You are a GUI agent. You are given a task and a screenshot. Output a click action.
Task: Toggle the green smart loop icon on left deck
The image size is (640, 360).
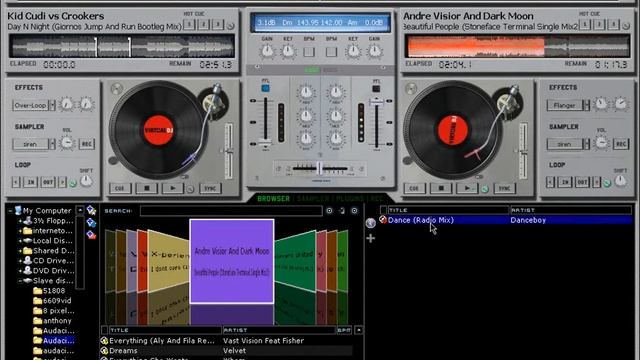[73, 183]
